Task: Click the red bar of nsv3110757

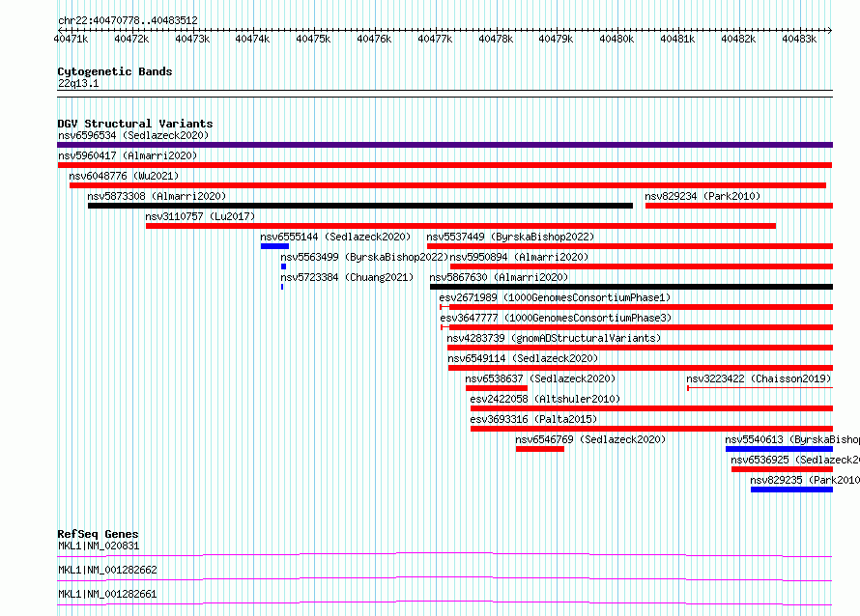Action: tap(461, 226)
